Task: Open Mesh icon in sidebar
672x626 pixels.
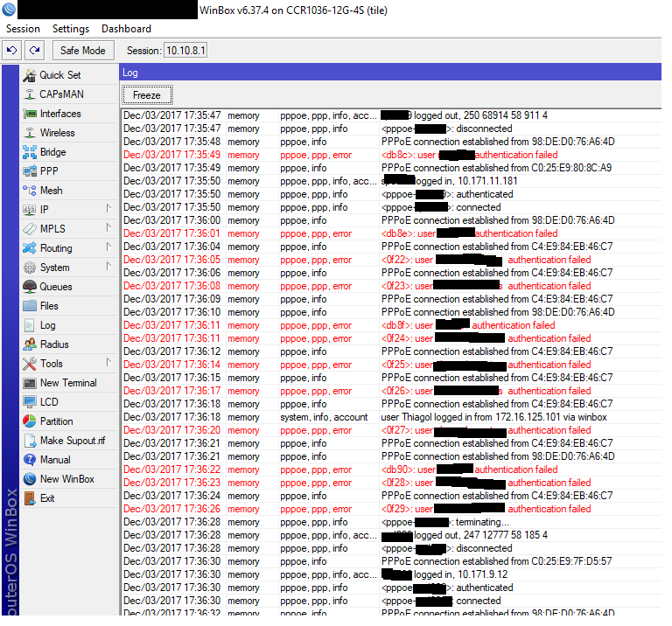Action: [30, 191]
